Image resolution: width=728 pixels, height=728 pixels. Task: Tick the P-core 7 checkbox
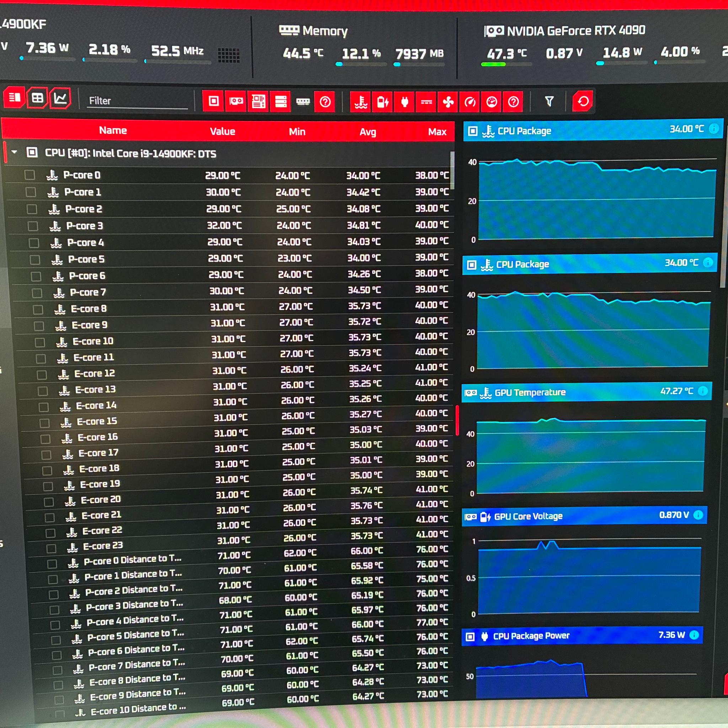pyautogui.click(x=37, y=293)
